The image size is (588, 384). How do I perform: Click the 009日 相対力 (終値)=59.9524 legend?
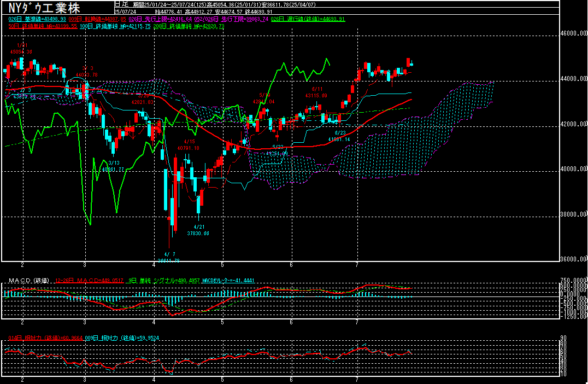pyautogui.click(x=122, y=338)
